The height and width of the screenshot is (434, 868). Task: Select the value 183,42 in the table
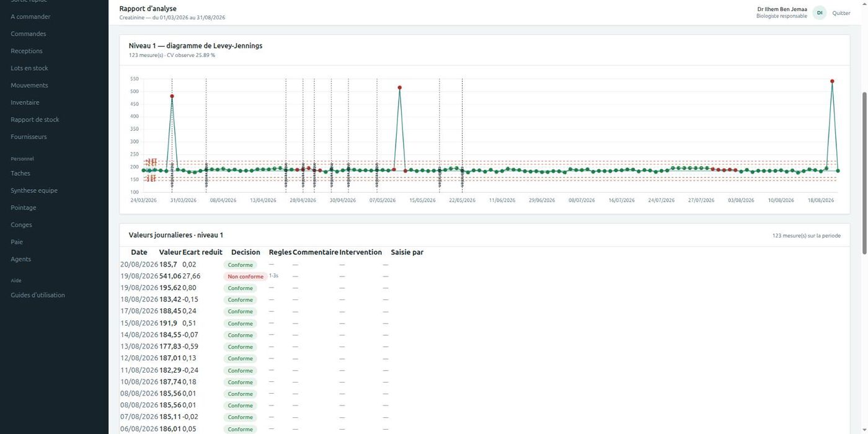pos(170,299)
